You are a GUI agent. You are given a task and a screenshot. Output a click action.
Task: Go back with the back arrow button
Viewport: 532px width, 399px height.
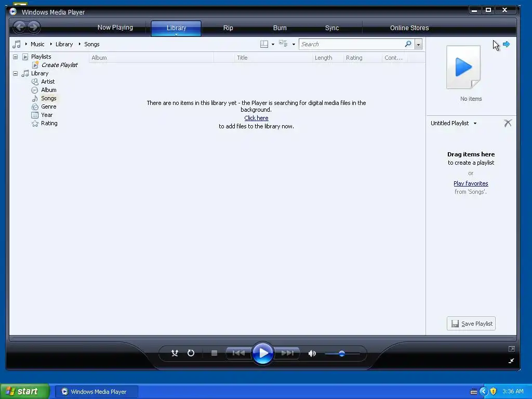click(20, 27)
